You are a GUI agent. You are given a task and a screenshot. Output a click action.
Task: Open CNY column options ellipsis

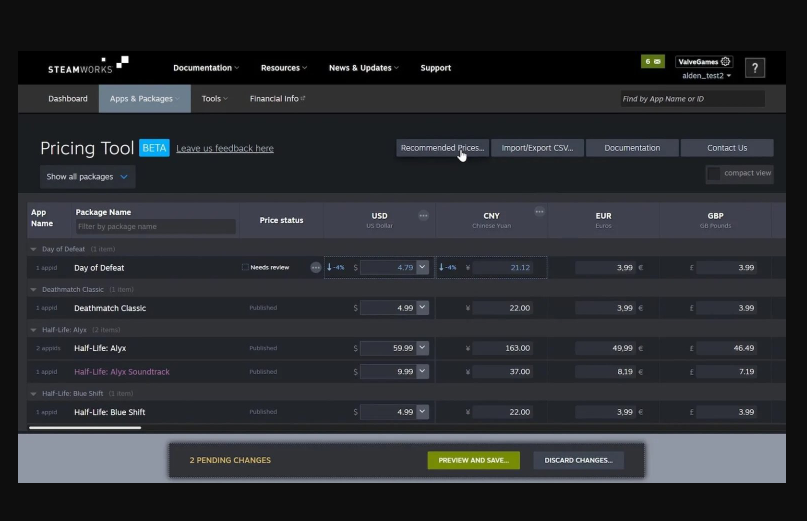pyautogui.click(x=539, y=212)
